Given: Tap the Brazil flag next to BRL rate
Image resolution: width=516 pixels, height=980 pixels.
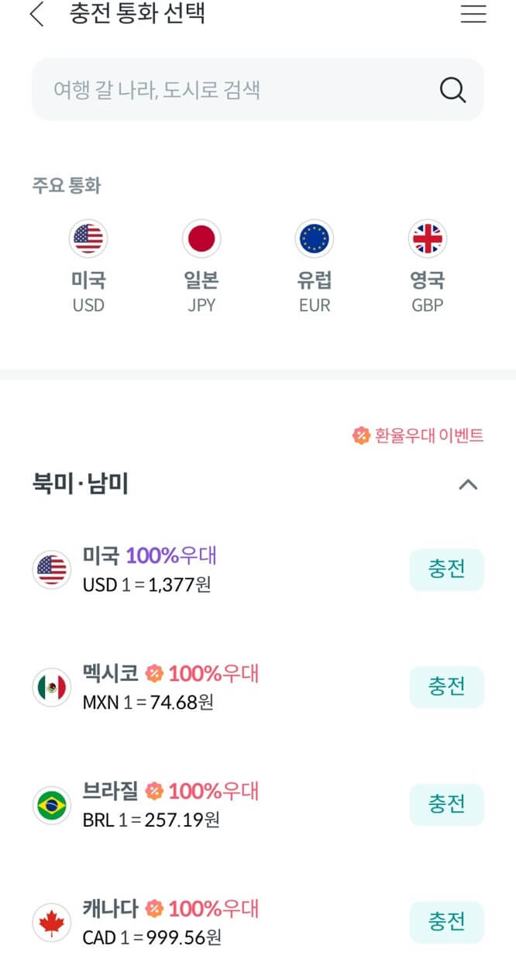Looking at the screenshot, I should point(51,804).
